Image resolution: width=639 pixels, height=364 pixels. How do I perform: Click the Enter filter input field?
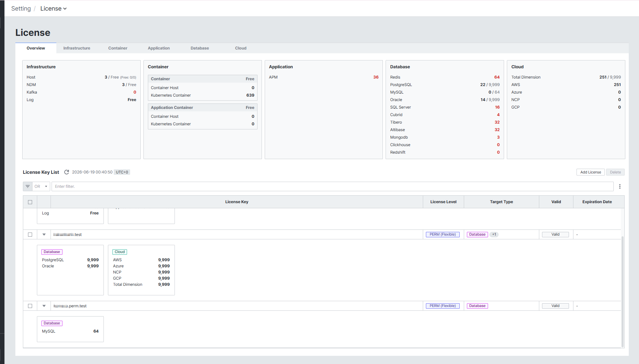point(332,186)
